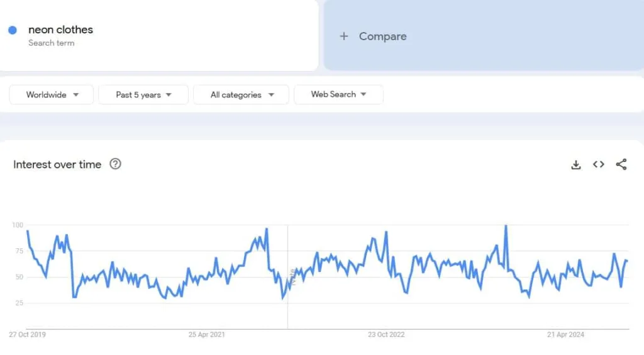The image size is (644, 355).
Task: Click the 23 Oct 2022 date label
Action: pyautogui.click(x=386, y=335)
